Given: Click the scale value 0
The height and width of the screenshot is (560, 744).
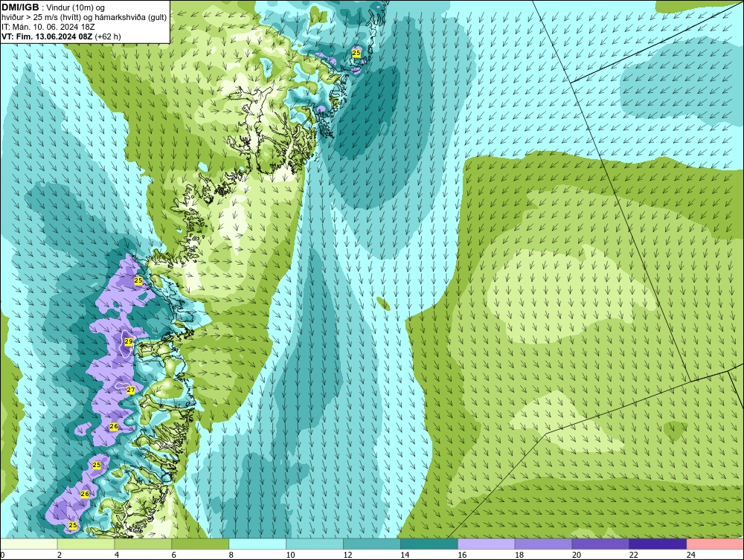Looking at the screenshot, I should pyautogui.click(x=2, y=555).
